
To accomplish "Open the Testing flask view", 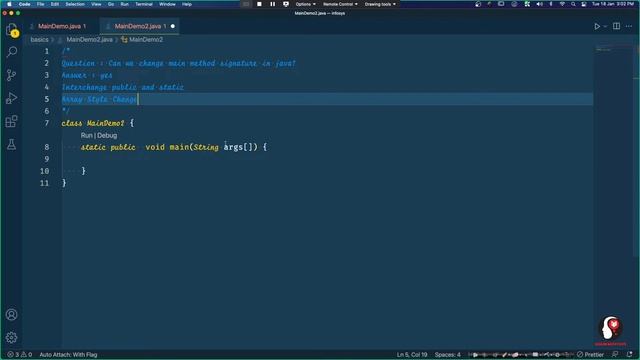I will pos(11,144).
